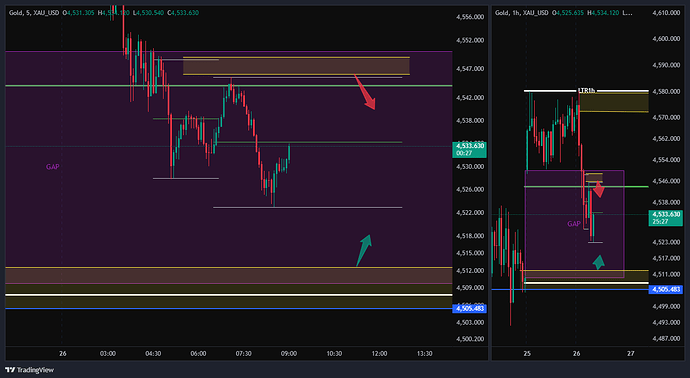Screen dimensions: 690x378
Task: Click the 4,590.000 label on 1h axis
Action: (x=666, y=65)
